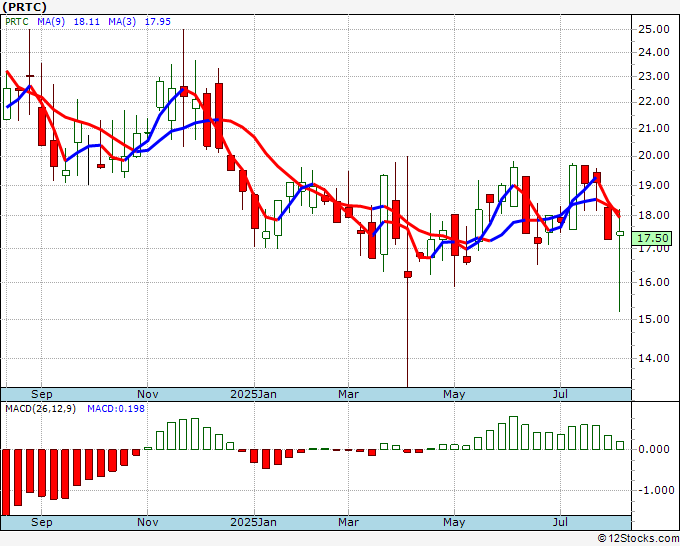The height and width of the screenshot is (546, 680).
Task: Click the 25.00 price axis label
Action: tap(654, 29)
